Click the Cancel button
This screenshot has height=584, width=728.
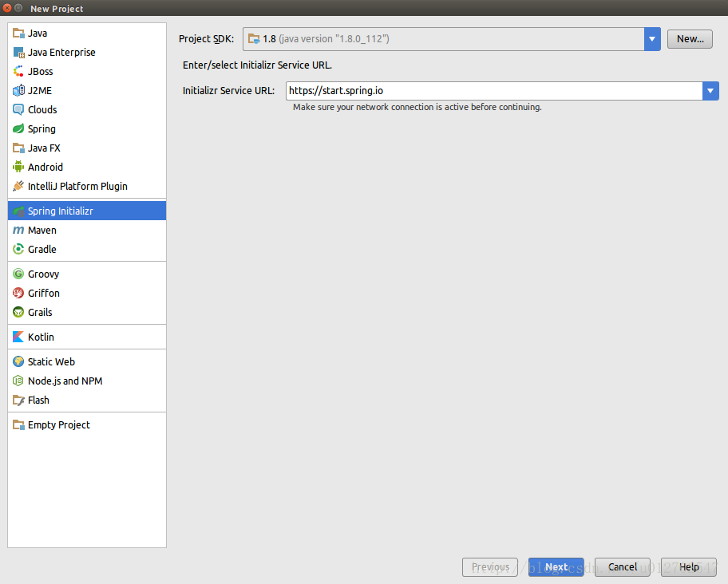[622, 567]
